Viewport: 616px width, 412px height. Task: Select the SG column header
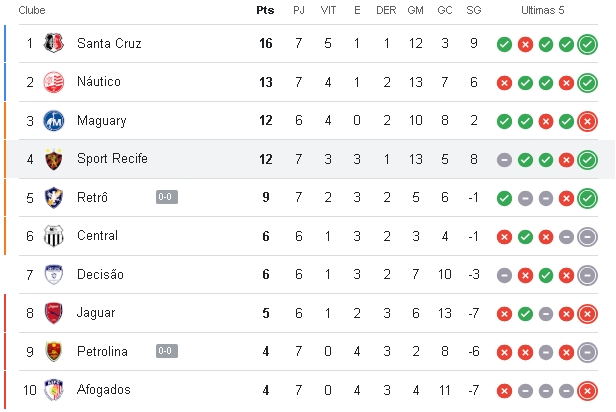click(x=474, y=10)
